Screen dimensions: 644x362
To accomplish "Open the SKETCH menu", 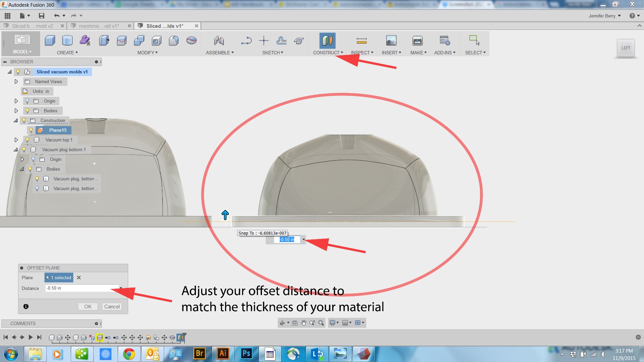I will [272, 53].
